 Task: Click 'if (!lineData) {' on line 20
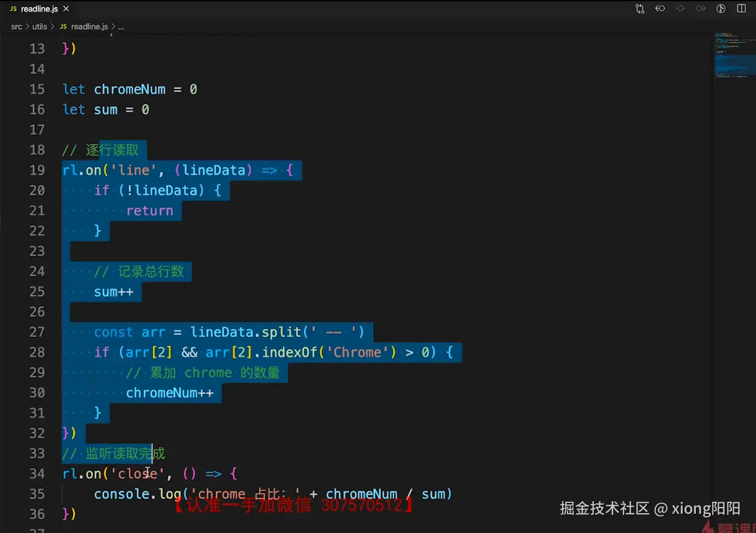(x=158, y=191)
